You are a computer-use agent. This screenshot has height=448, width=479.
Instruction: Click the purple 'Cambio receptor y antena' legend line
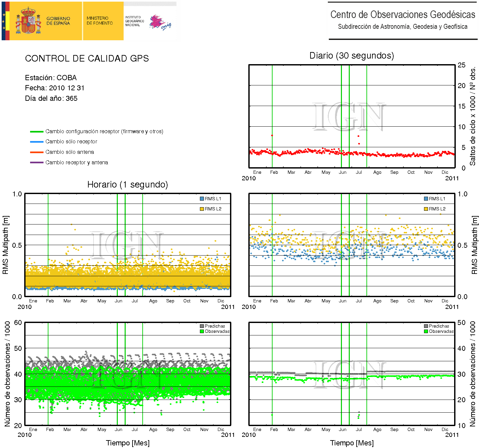click(37, 163)
